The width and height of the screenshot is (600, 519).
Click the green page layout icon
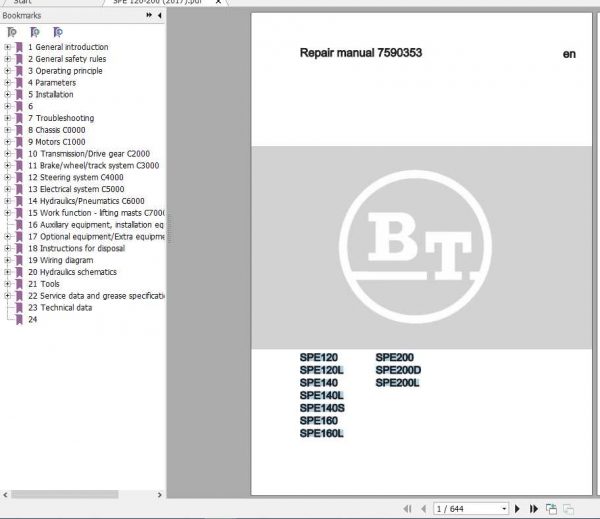point(551,509)
